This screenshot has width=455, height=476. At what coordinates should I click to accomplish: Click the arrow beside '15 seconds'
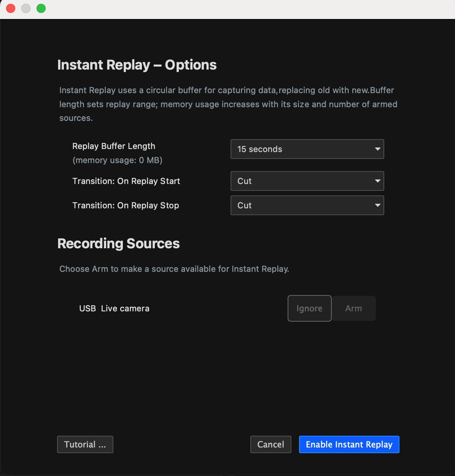[377, 149]
